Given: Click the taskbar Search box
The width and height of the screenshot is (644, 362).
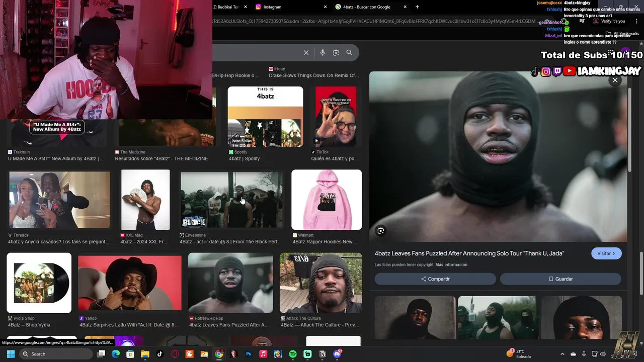Looking at the screenshot, I should (x=56, y=354).
